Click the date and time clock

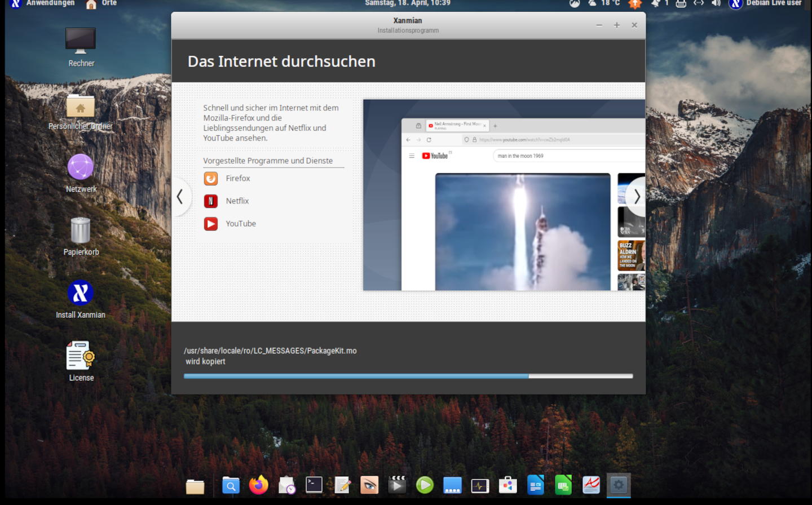[407, 3]
